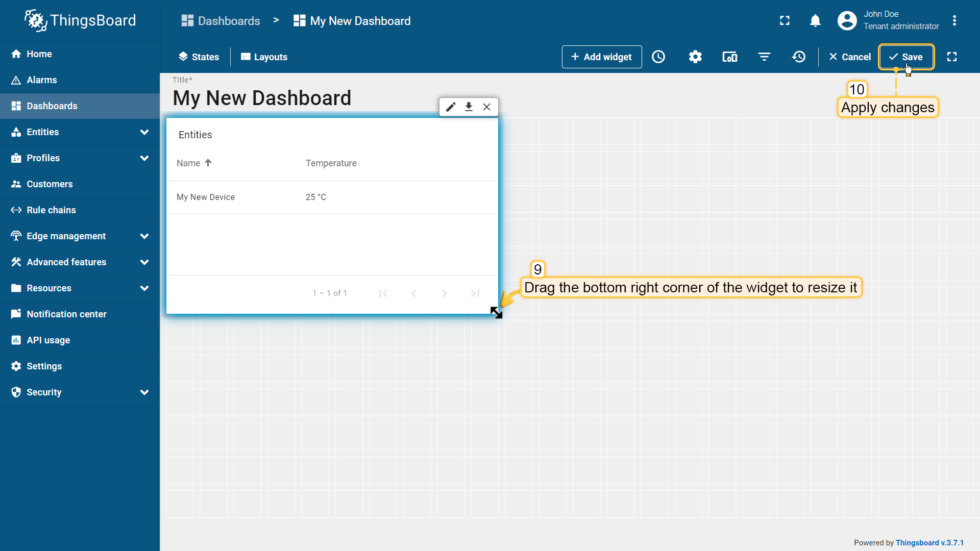Open the timewindow clock icon

pos(658,57)
